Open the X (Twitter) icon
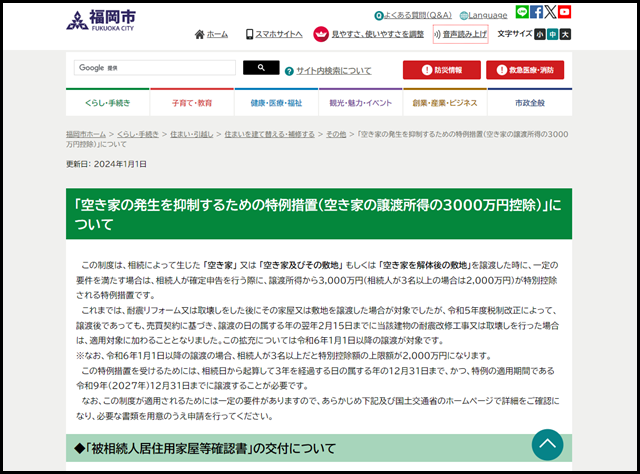The image size is (640, 474). tap(550, 12)
